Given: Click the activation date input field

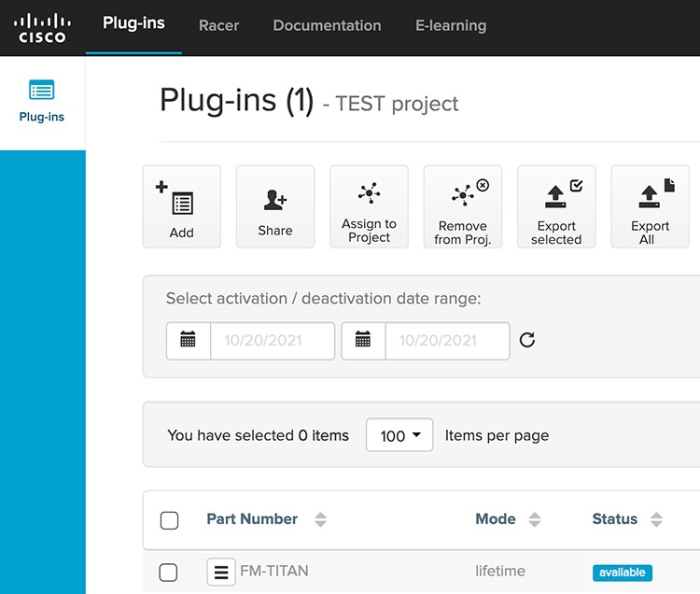Looking at the screenshot, I should point(273,341).
